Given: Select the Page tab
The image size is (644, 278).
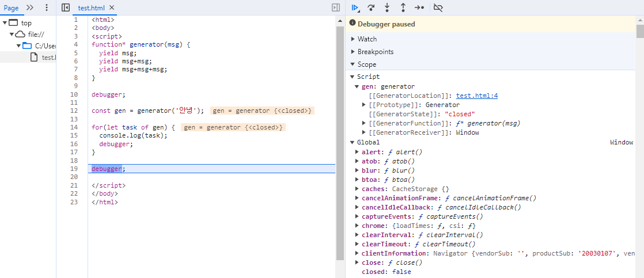Looking at the screenshot, I should click(x=11, y=7).
